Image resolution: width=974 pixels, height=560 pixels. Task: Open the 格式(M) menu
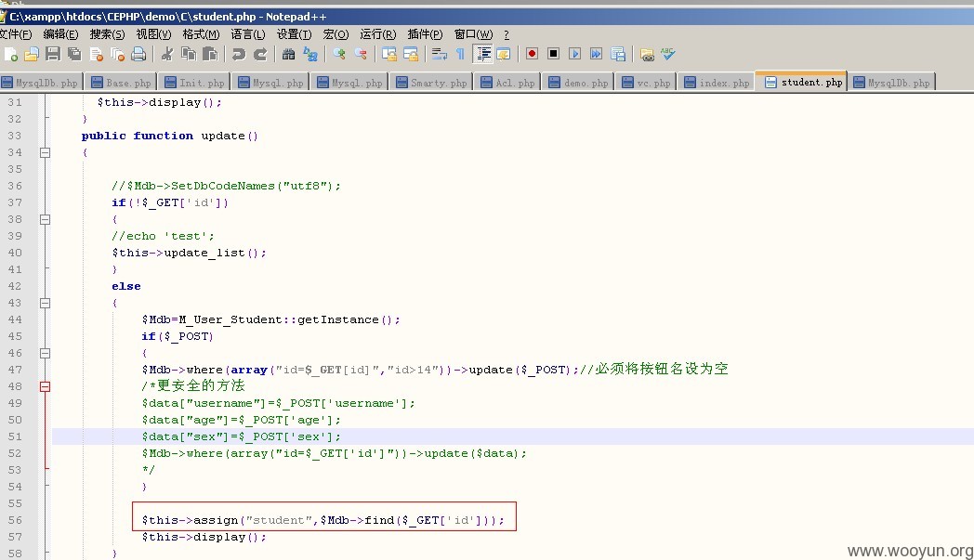tap(201, 34)
